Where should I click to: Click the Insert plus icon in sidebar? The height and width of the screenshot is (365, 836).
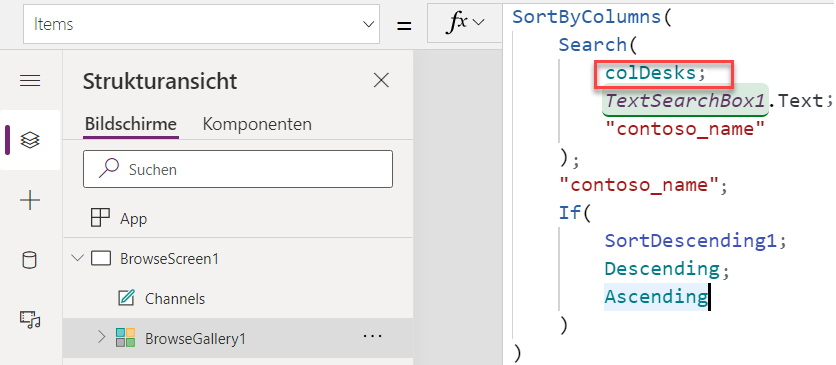click(30, 201)
